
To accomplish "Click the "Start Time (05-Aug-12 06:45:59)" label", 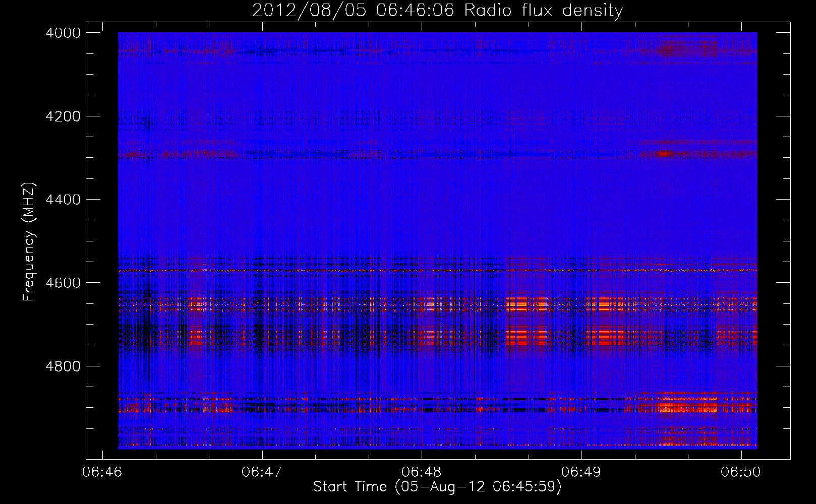I will point(437,487).
